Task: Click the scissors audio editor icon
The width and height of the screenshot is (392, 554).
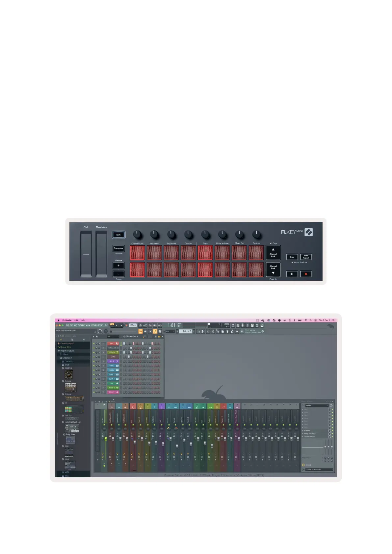Action: tap(238, 325)
